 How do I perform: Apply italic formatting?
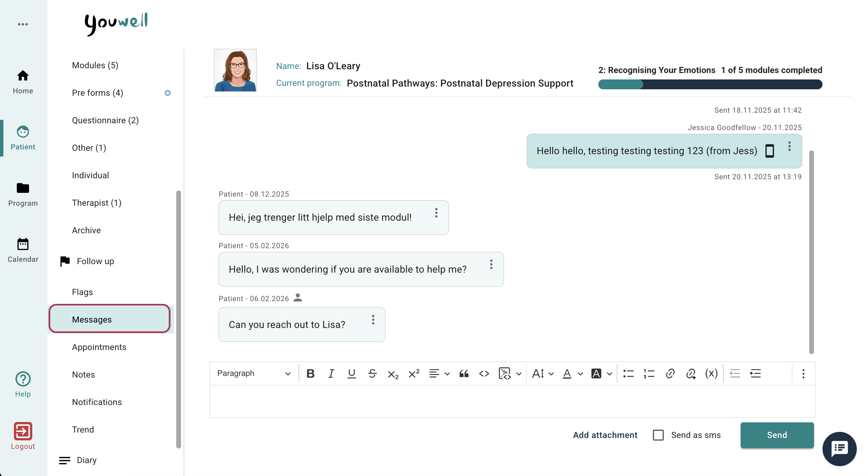pyautogui.click(x=331, y=373)
